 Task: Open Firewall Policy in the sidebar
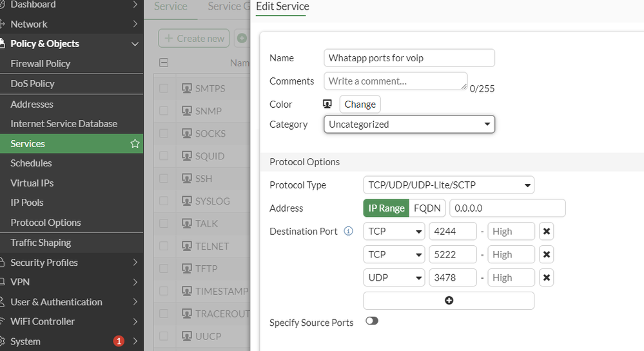point(41,64)
